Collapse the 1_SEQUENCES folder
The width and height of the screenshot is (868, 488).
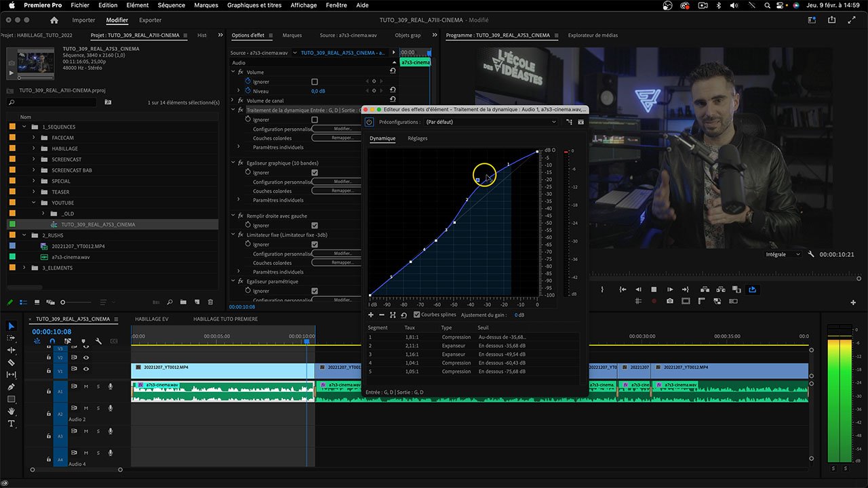(24, 127)
